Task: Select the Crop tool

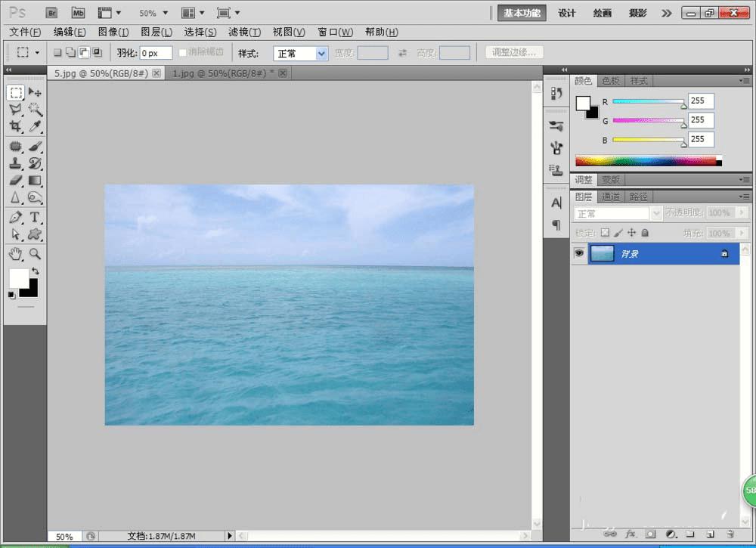Action: tap(15, 127)
